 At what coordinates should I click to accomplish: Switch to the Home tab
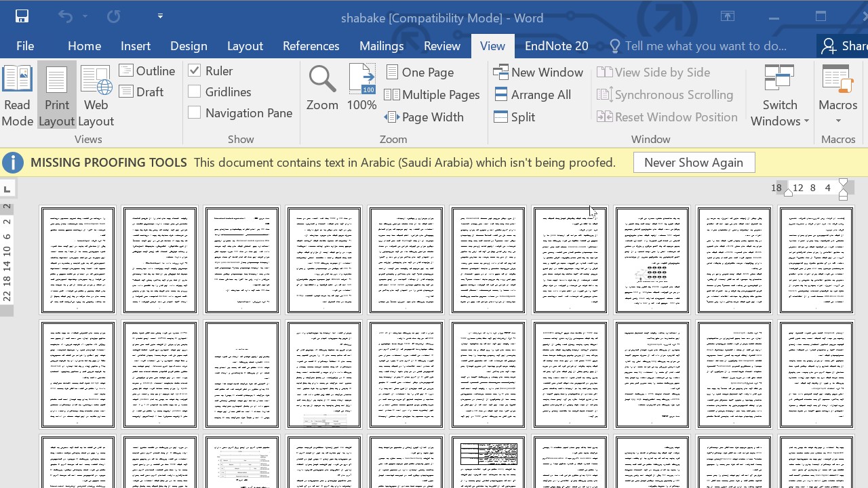84,46
